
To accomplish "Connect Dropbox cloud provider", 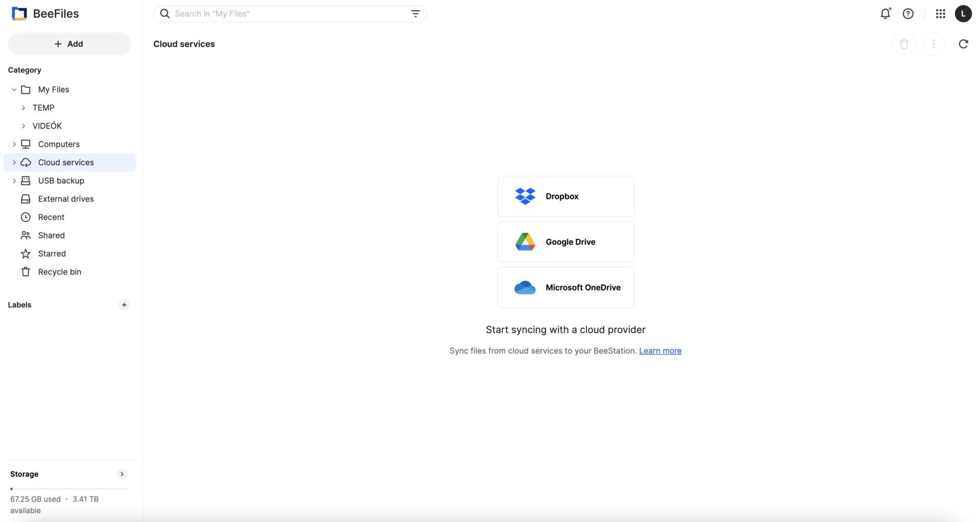I will [x=566, y=196].
